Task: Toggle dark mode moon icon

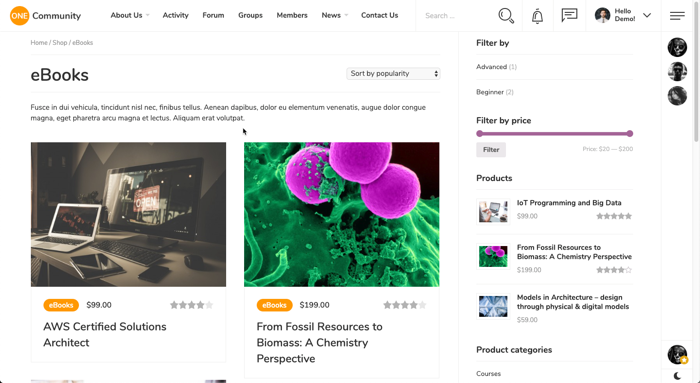Action: click(677, 376)
